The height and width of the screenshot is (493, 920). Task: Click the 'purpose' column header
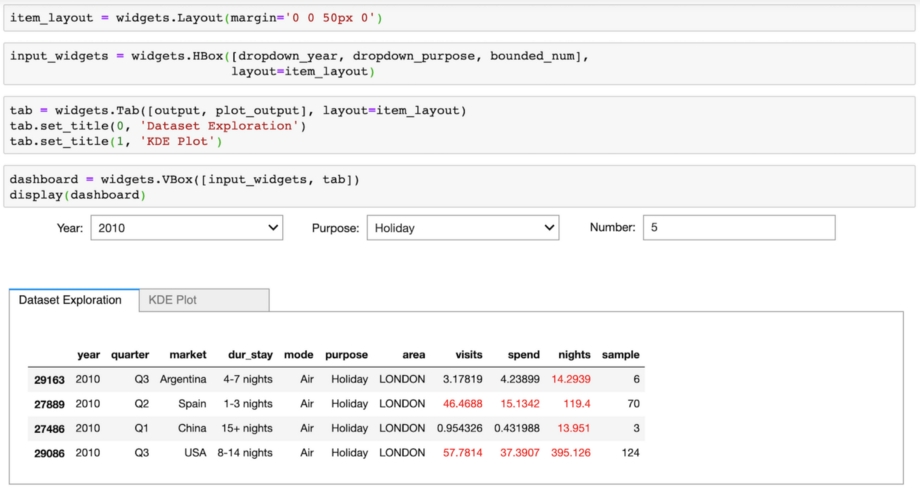346,354
